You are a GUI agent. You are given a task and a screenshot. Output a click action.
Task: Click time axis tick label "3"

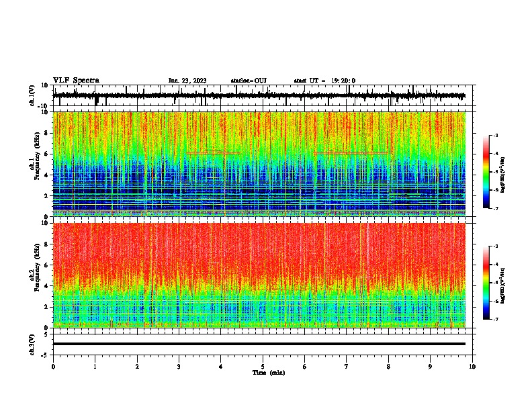[179, 367]
